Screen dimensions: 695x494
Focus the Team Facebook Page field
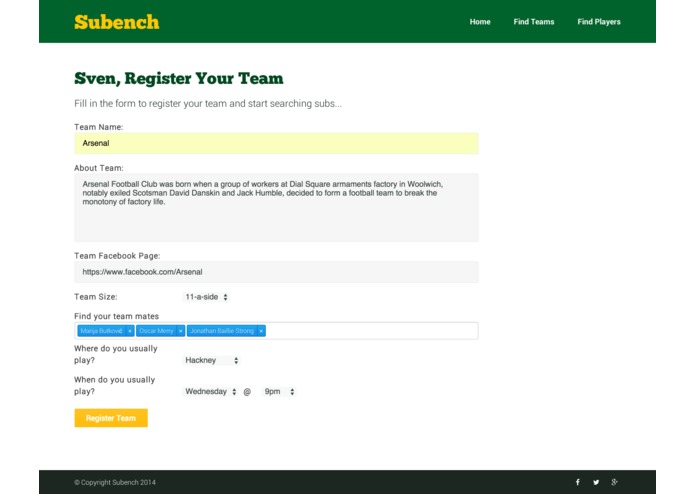276,272
